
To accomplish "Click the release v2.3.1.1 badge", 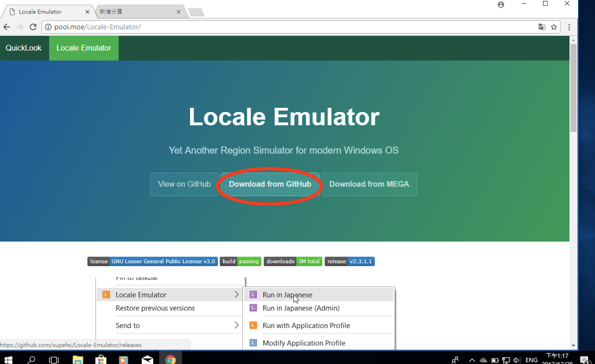I will pos(350,261).
